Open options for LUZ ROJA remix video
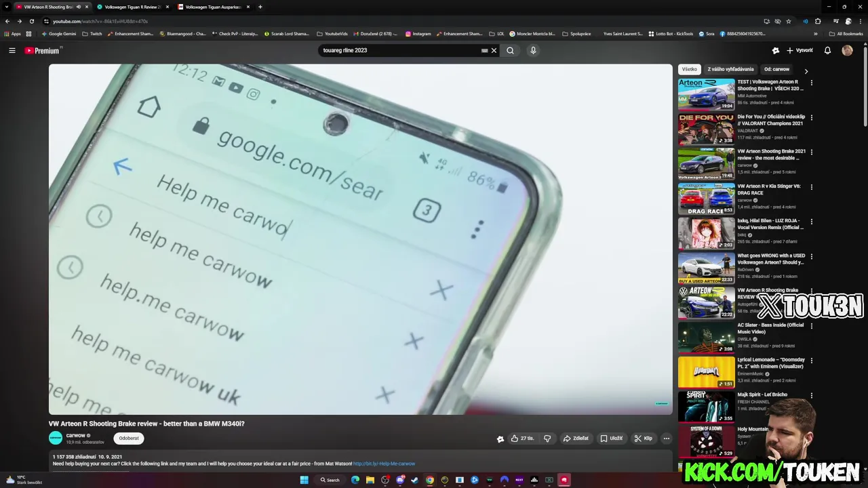 (x=811, y=222)
